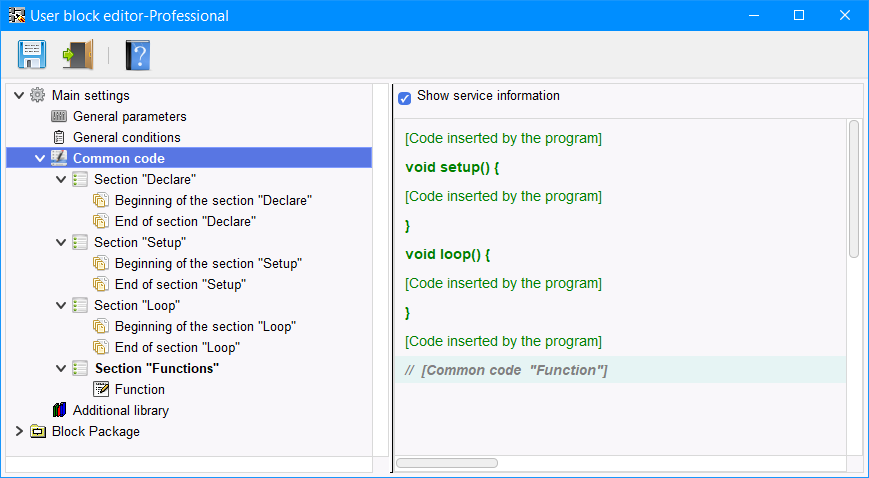The image size is (869, 478).
Task: Expand the Block Package node
Action: 19,432
